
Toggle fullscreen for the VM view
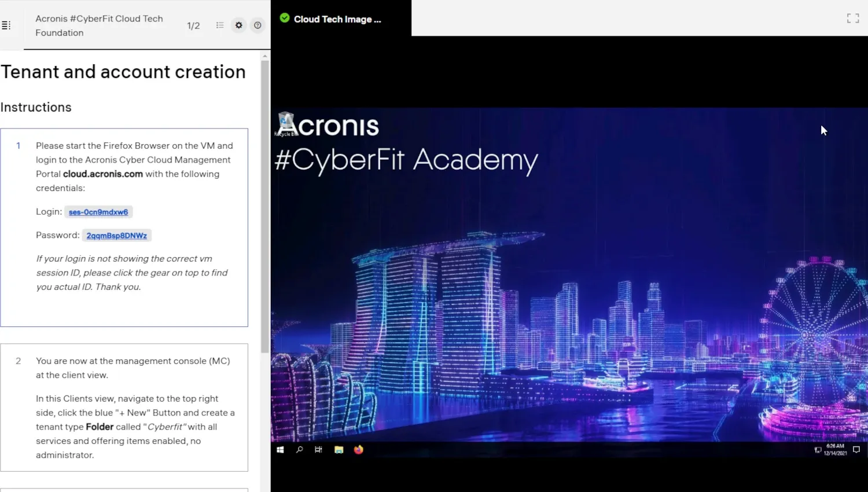(853, 19)
